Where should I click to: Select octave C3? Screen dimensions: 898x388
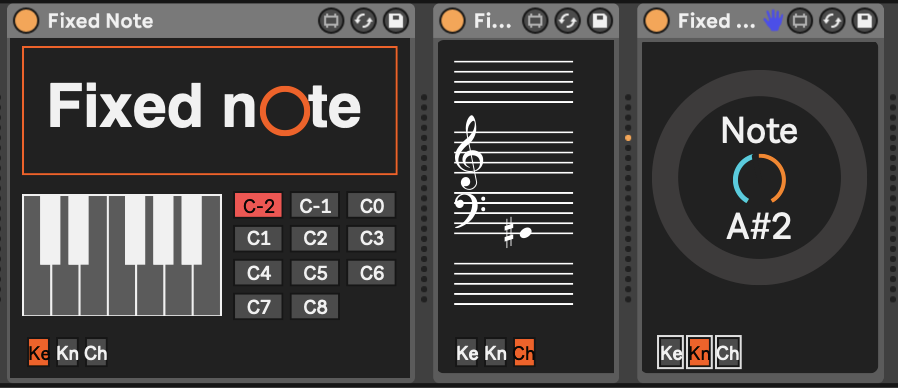click(372, 239)
